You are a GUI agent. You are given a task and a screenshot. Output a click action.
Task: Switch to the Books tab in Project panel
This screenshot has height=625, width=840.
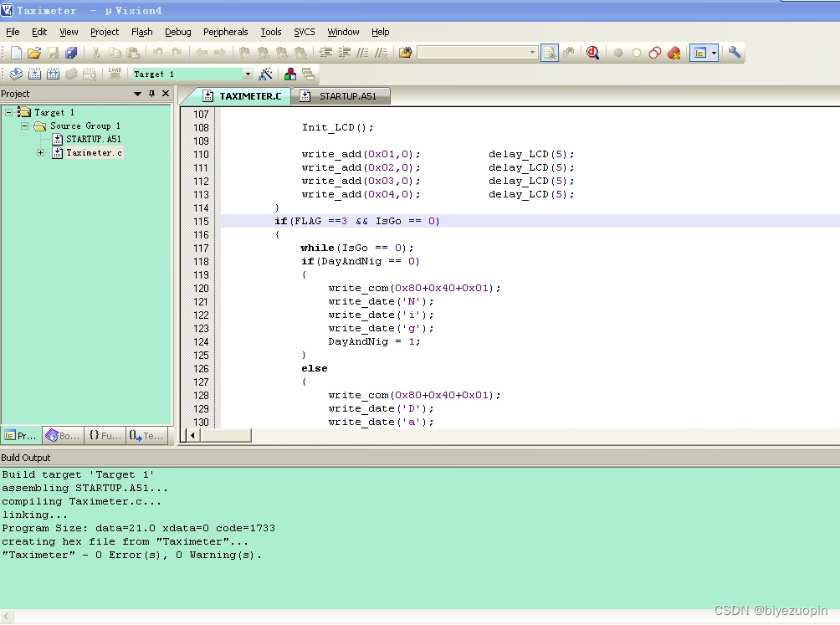pyautogui.click(x=63, y=435)
